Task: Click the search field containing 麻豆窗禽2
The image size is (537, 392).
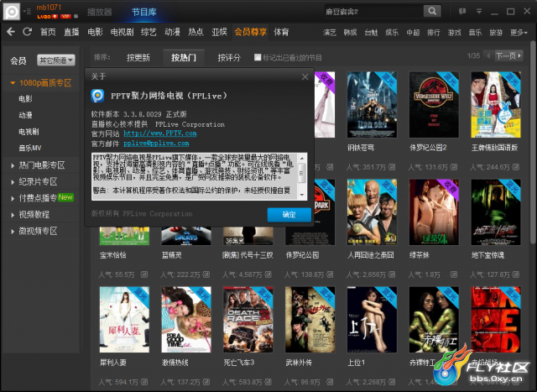Action: [x=374, y=11]
